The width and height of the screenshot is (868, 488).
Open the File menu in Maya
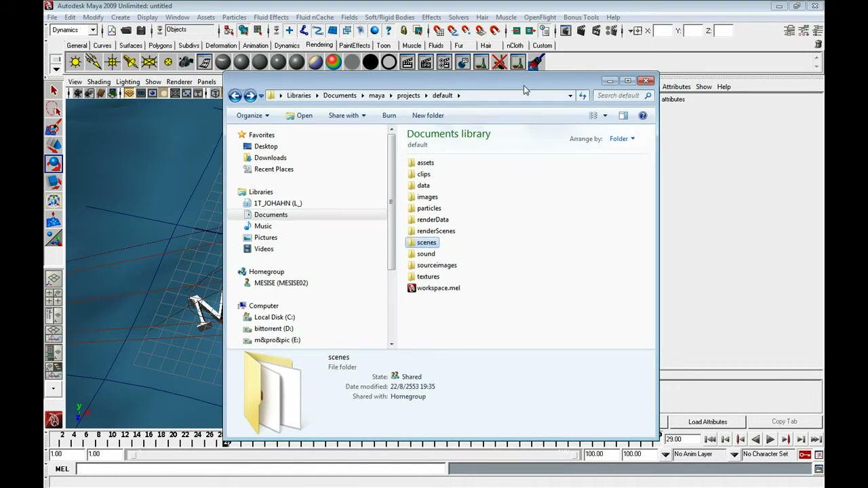coord(52,17)
